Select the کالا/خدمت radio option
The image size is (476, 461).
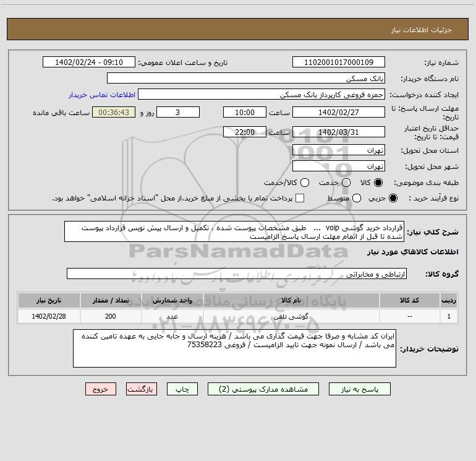[305, 183]
